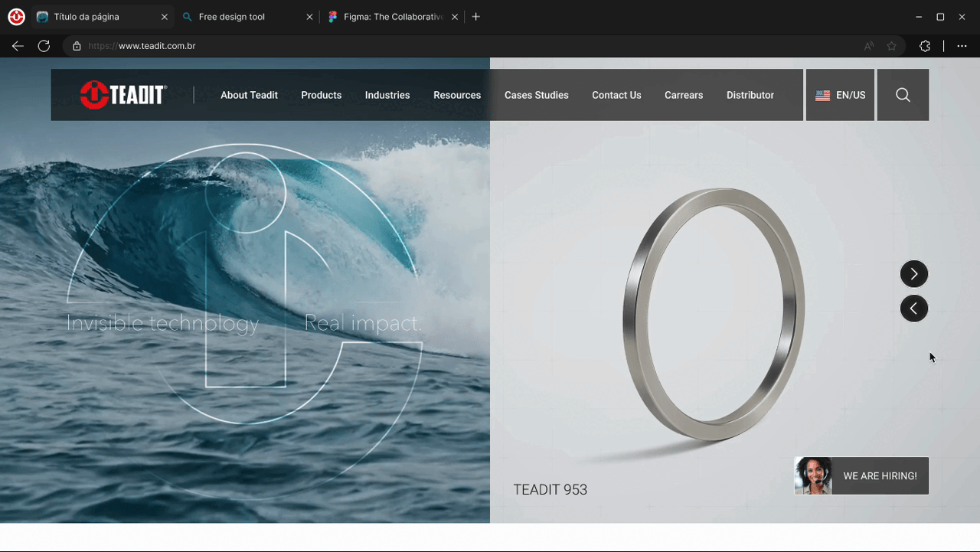Open Industries menu
The width and height of the screenshot is (980, 552).
click(x=387, y=95)
